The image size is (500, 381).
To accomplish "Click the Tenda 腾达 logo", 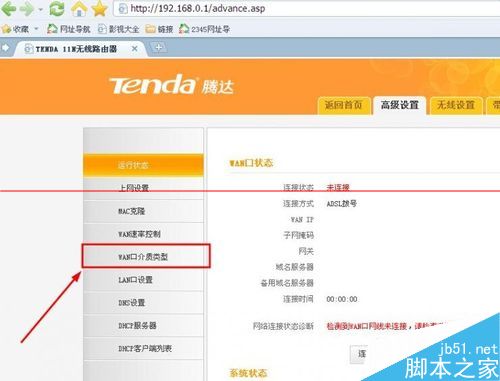I will click(x=171, y=85).
